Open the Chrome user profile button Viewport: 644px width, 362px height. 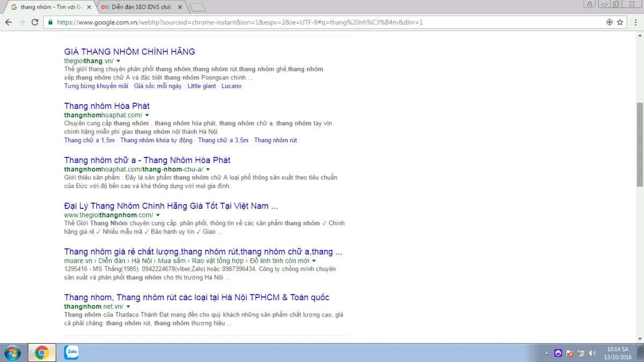pos(590,4)
